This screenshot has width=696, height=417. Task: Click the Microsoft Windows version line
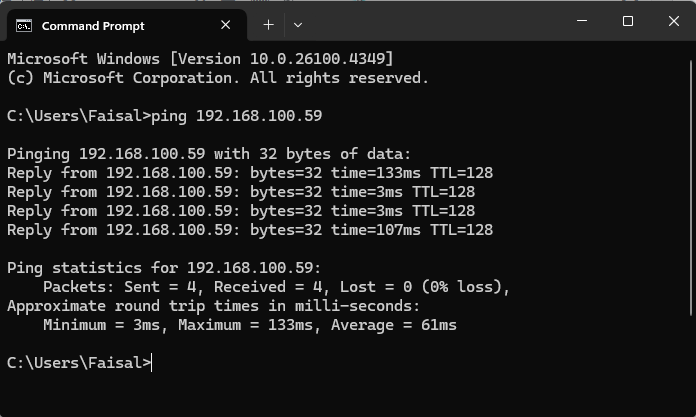(200, 58)
